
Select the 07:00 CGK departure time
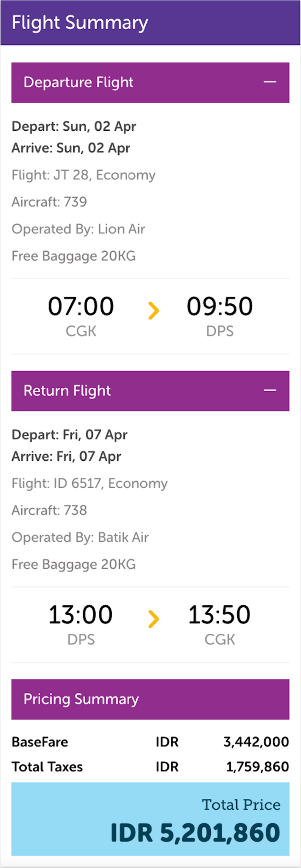point(81,316)
